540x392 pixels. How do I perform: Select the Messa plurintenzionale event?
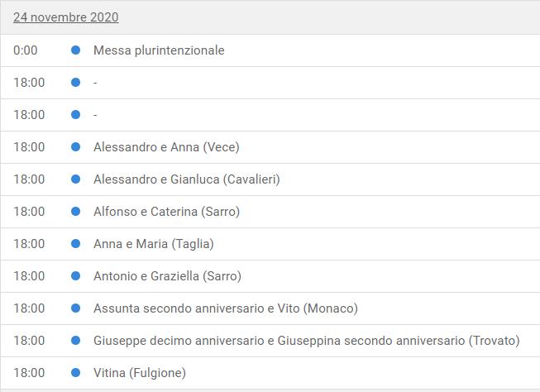(159, 50)
